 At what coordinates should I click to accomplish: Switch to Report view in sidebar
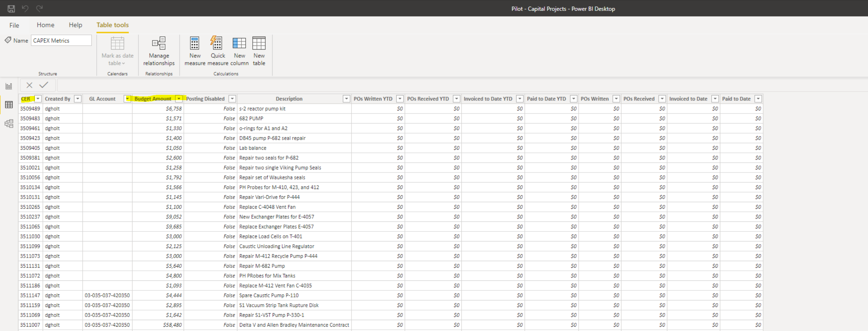(x=9, y=86)
